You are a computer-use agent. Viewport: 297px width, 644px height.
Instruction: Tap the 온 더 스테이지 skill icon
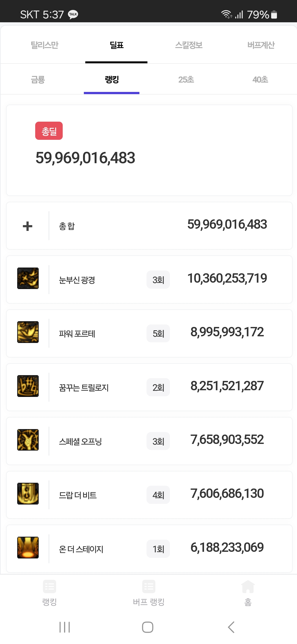(x=28, y=547)
